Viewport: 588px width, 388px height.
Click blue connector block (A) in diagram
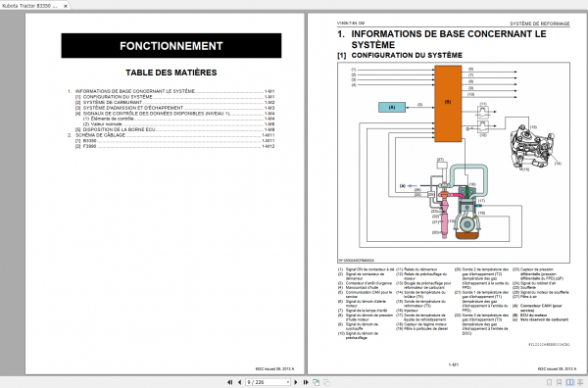pyautogui.click(x=392, y=107)
